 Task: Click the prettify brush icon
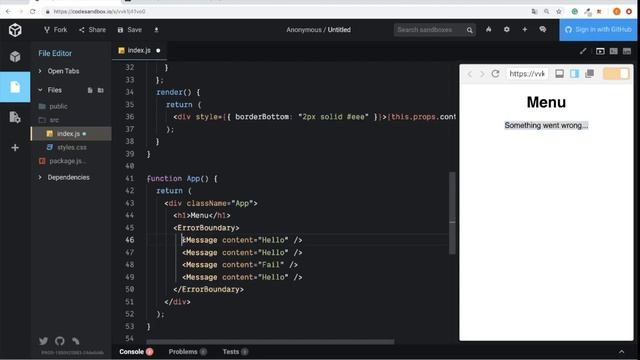click(x=583, y=51)
